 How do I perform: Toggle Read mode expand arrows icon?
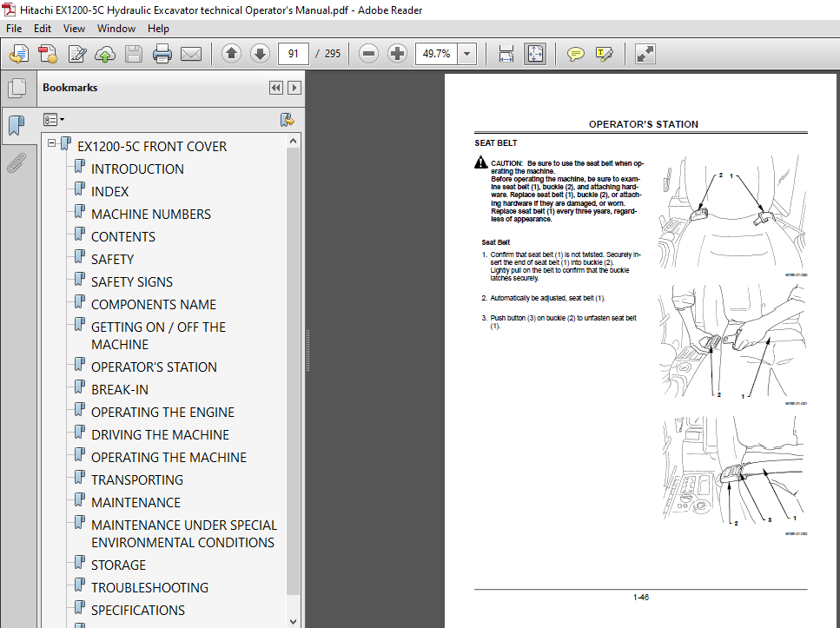(x=645, y=54)
